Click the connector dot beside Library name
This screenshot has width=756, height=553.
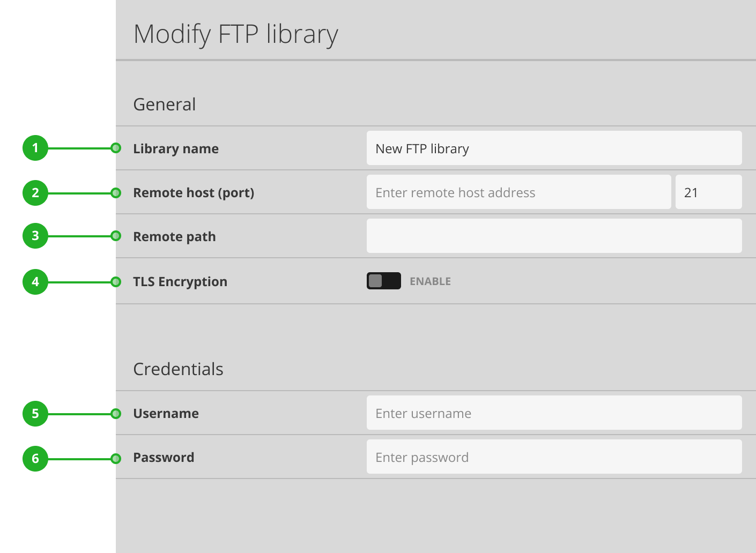click(x=116, y=148)
